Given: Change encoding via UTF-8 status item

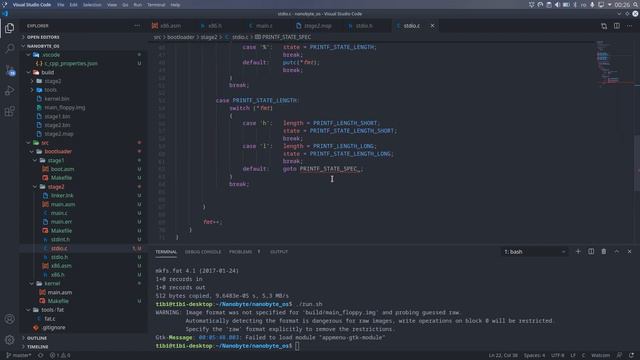Looking at the screenshot, I should click(558, 356).
